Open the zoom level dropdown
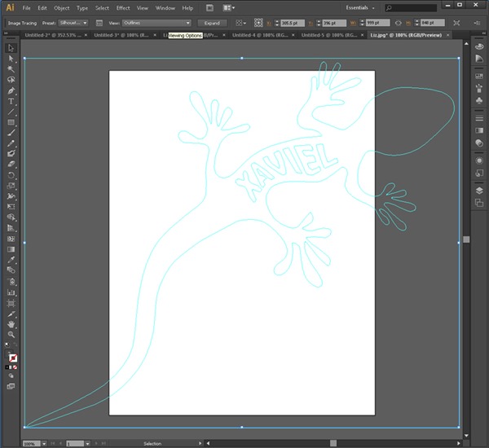Viewport: 489px width, 448px height. [44, 444]
